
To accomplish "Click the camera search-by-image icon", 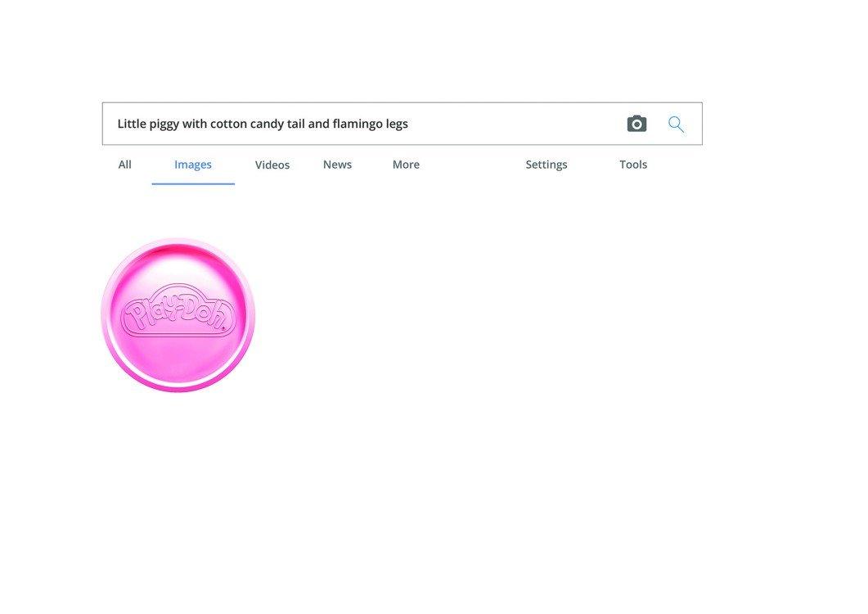I will point(636,124).
